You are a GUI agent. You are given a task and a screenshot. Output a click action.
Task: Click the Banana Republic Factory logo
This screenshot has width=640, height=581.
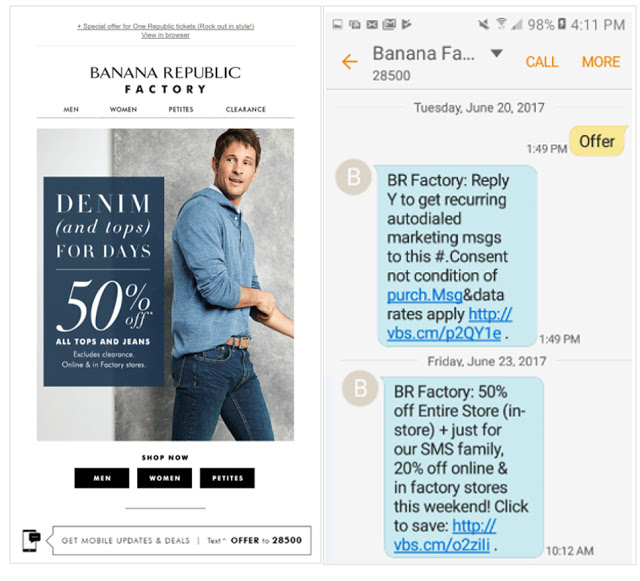coord(165,80)
